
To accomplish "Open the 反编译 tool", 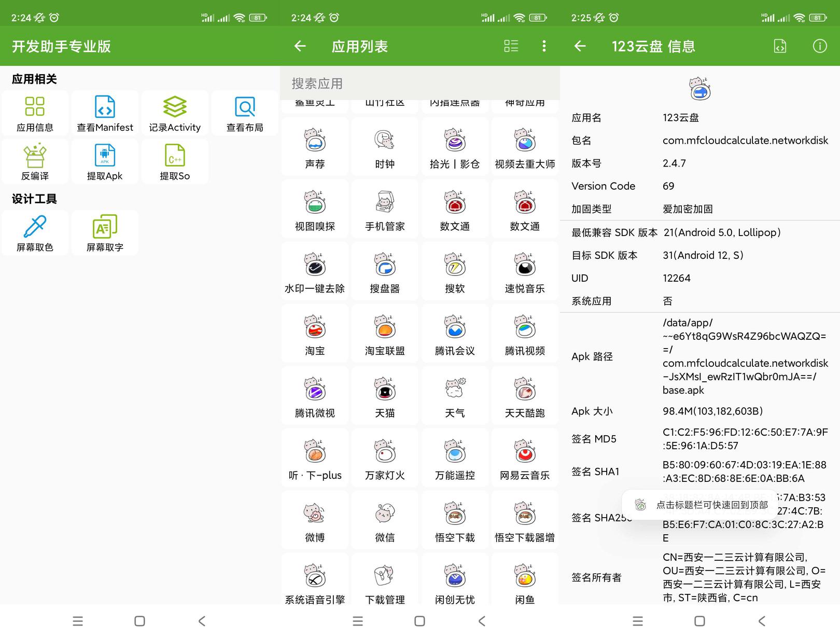I will pos(35,162).
